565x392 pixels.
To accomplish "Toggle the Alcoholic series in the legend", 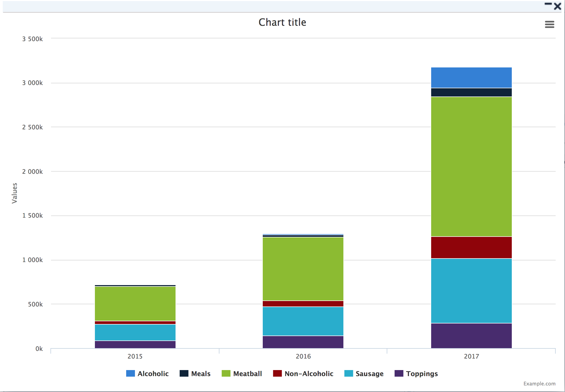I will point(153,374).
